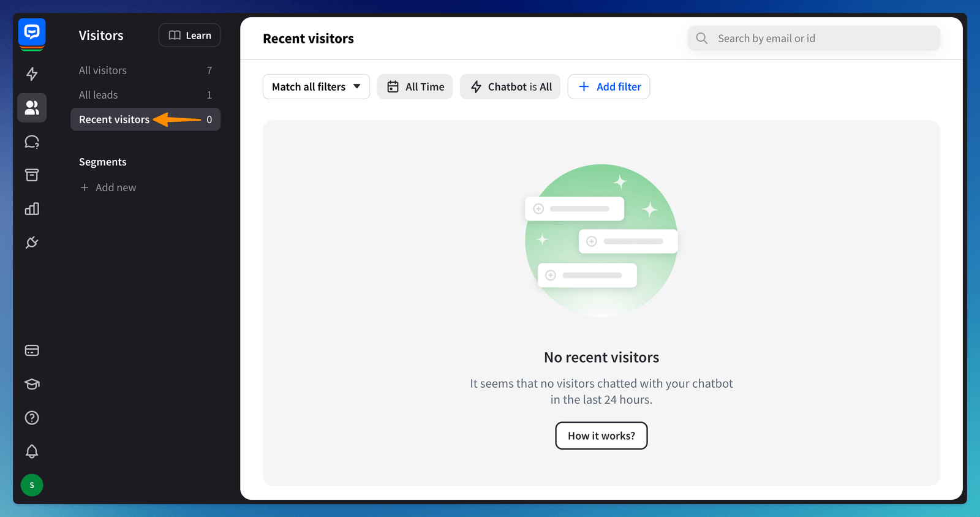Open the Integrations plug icon
The image size is (980, 517).
32,243
